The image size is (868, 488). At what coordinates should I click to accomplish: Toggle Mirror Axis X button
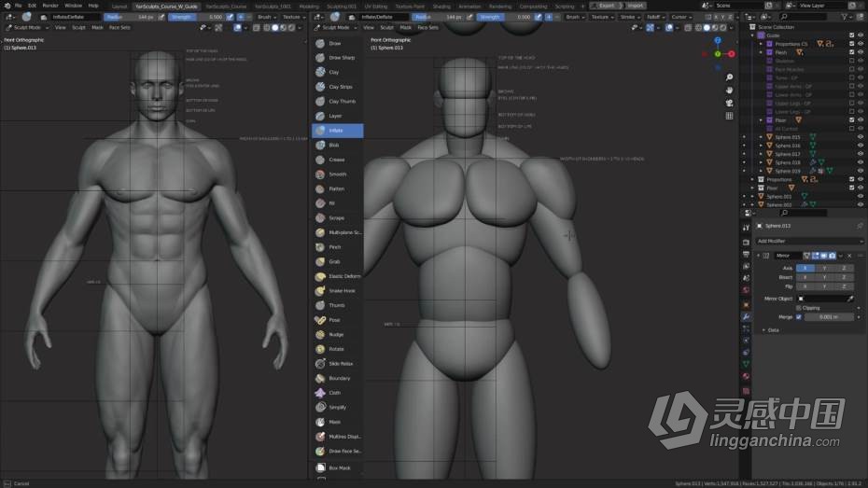point(805,268)
